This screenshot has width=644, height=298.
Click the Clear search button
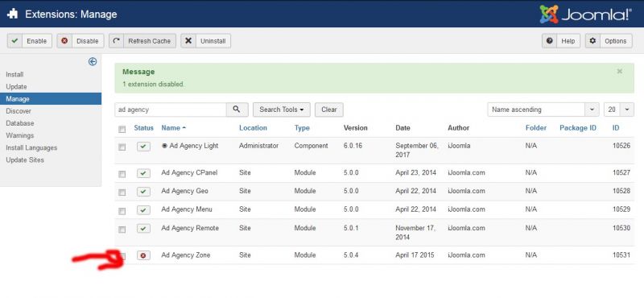pos(329,110)
